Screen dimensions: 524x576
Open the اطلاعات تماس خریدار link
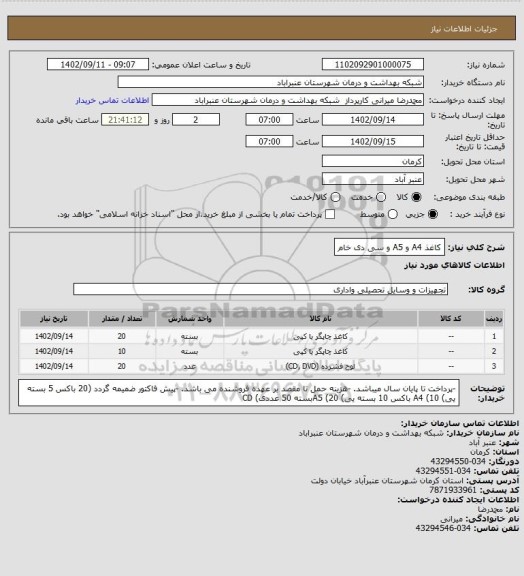(112, 100)
